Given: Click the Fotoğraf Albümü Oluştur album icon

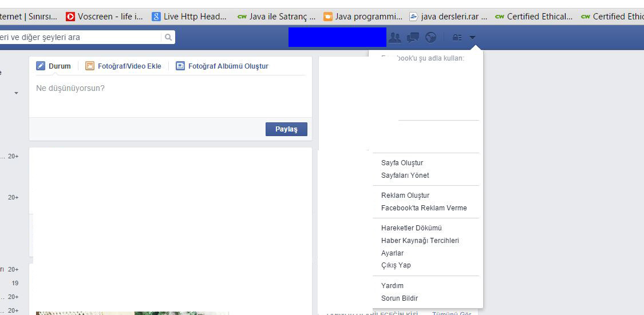Looking at the screenshot, I should [180, 66].
